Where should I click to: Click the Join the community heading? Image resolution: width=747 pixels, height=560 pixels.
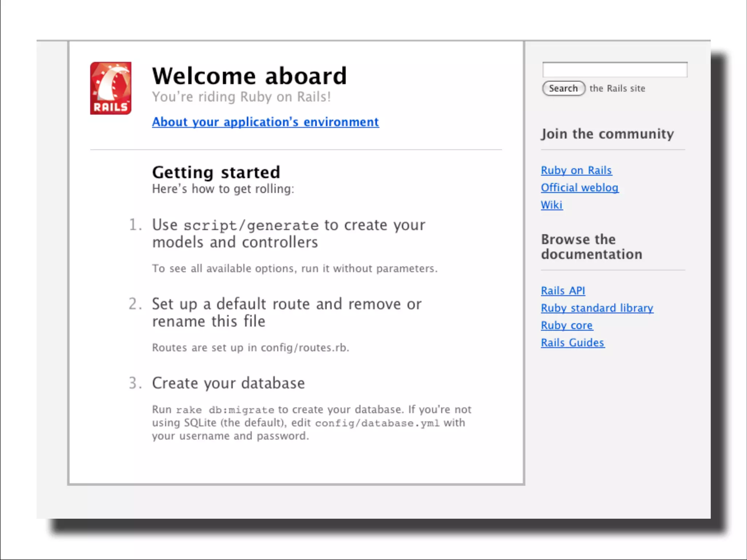607,134
